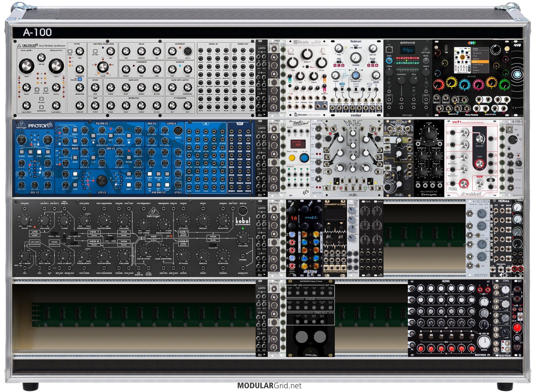Click the Meta Module large rotary encoder
Viewport: 539px width, 392px height.
pyautogui.click(x=495, y=50)
